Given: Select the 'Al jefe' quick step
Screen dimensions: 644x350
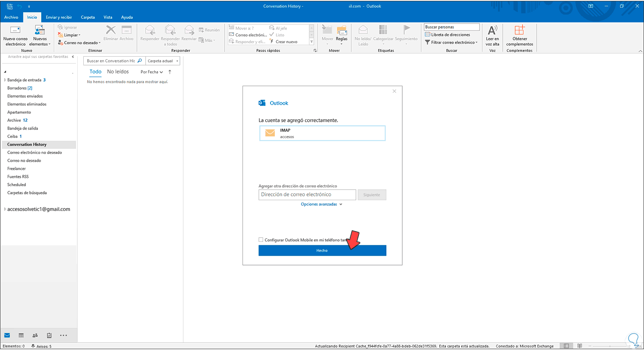Looking at the screenshot, I should pos(278,28).
